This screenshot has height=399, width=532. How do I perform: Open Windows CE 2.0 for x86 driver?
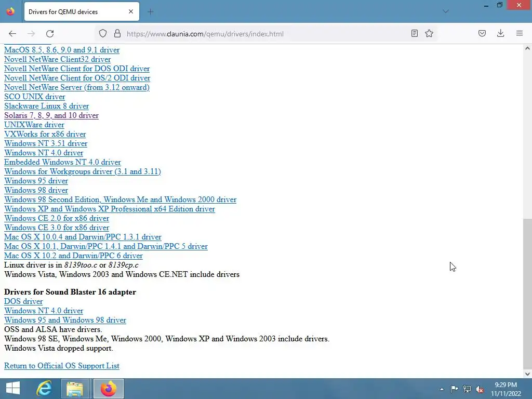click(57, 218)
